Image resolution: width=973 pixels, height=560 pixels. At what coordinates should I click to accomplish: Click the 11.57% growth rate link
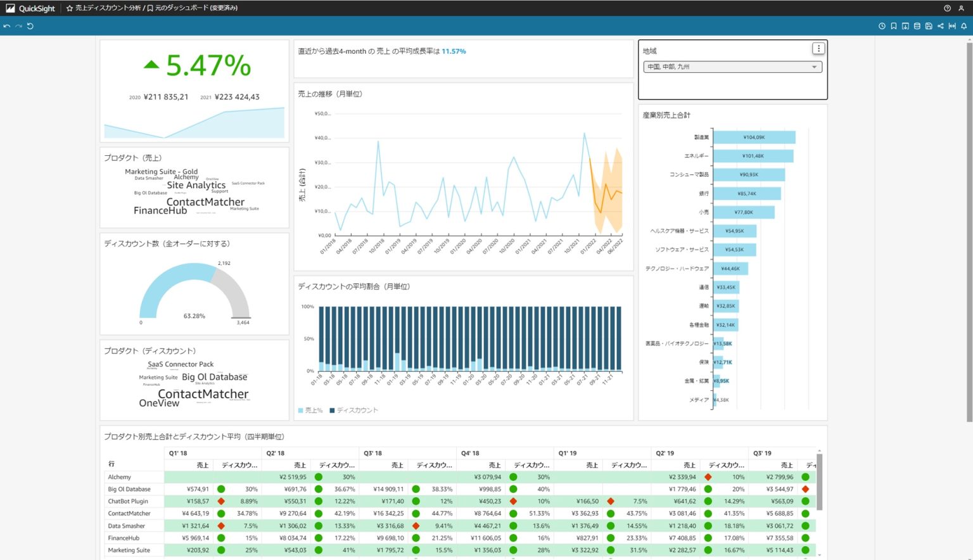454,51
